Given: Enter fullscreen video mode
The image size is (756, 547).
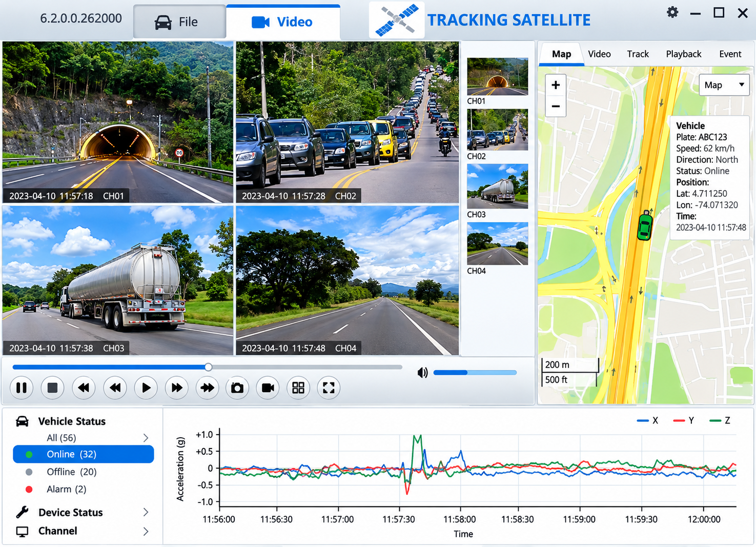Looking at the screenshot, I should [x=329, y=388].
